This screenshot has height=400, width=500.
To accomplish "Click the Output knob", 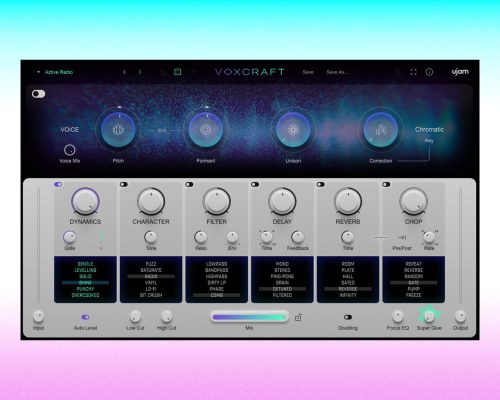I will (460, 316).
